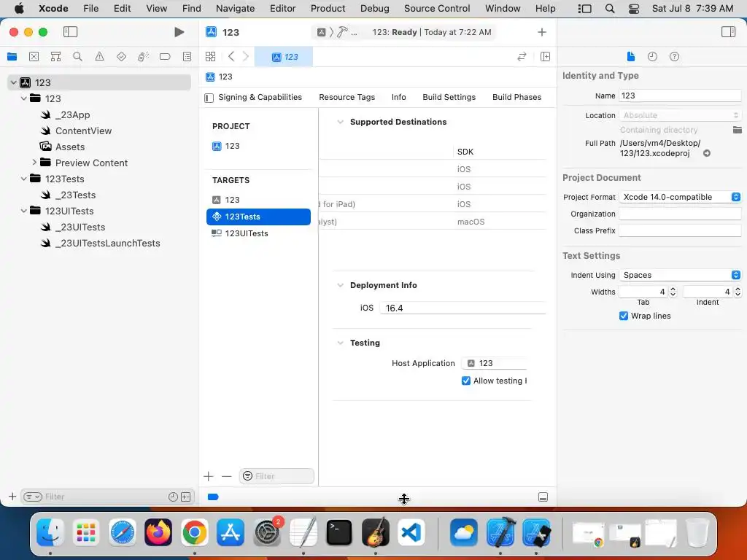747x560 pixels.
Task: Toggle Allow testing host application checkbox
Action: [x=466, y=381]
